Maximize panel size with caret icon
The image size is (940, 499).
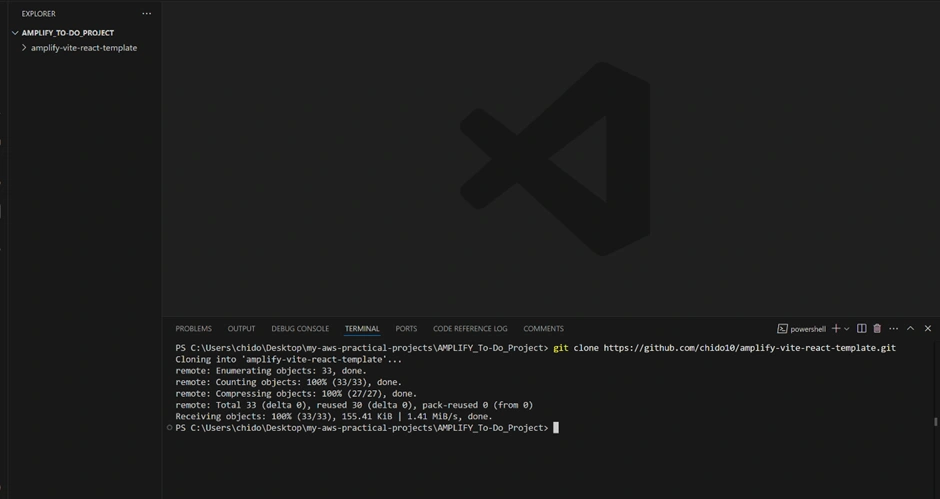click(x=911, y=329)
